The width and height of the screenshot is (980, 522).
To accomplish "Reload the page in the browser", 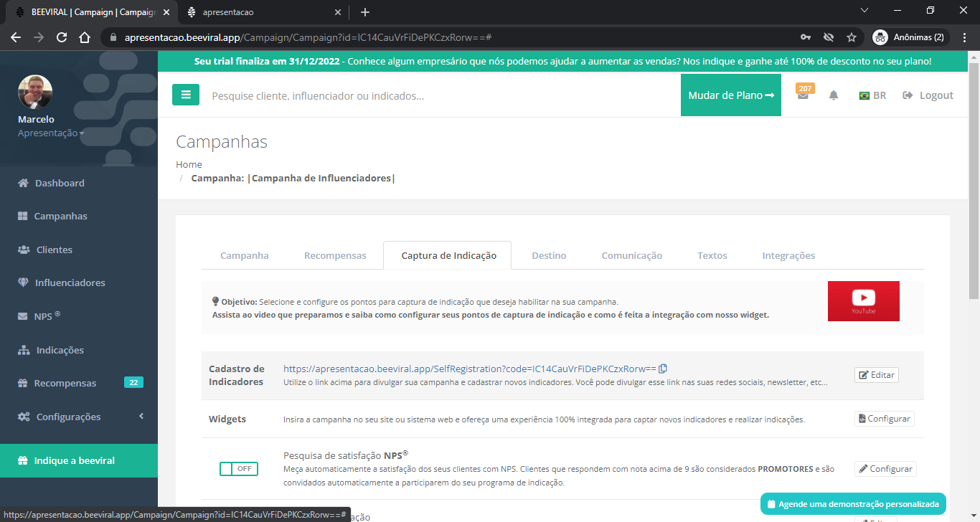I will (x=62, y=37).
